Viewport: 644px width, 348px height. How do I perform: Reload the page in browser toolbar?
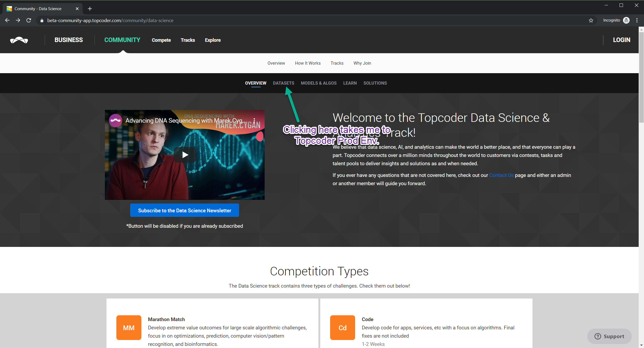tap(29, 20)
